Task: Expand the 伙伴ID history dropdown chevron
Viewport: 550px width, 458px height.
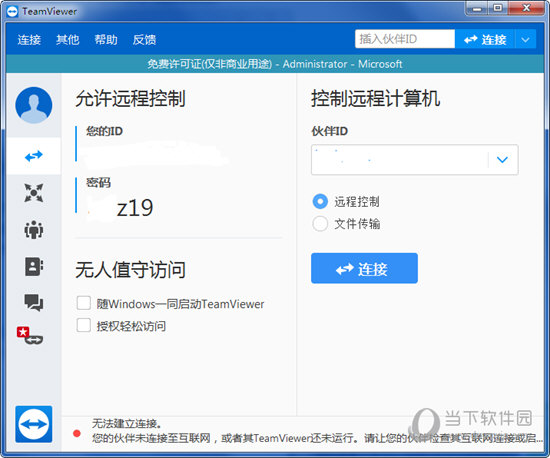Action: 502,160
